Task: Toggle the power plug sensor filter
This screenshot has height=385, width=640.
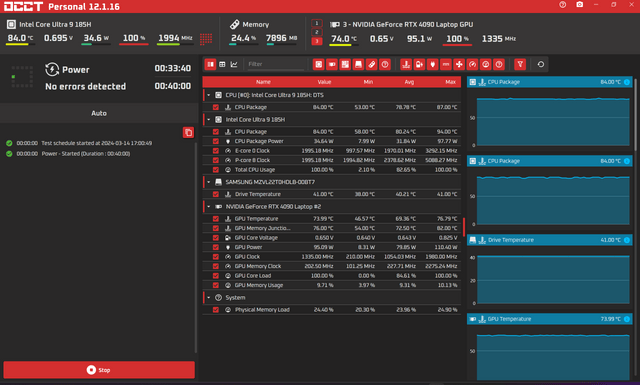Action: point(432,65)
